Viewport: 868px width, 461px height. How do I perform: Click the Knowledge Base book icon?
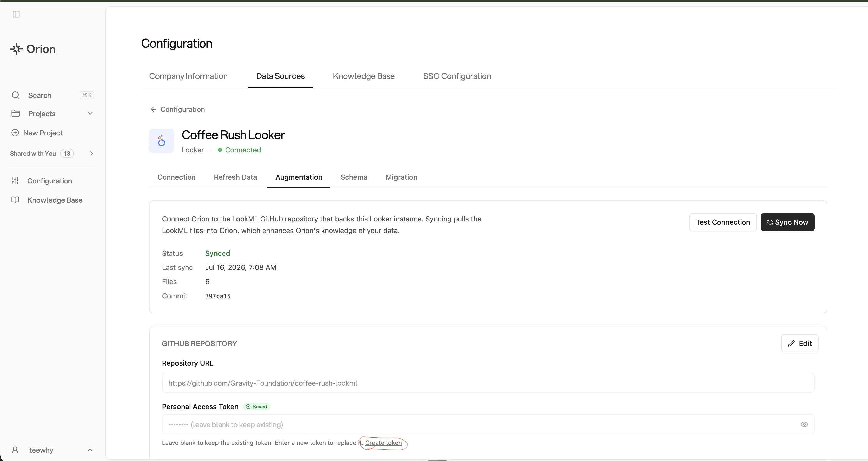click(x=15, y=200)
